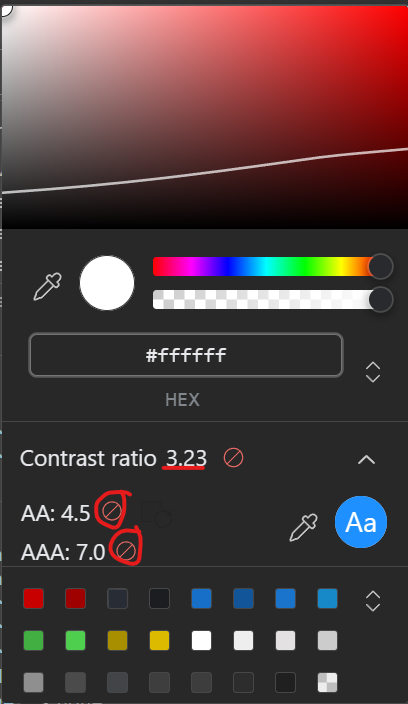This screenshot has height=704, width=408.
Task: Select the bright red swatch
Action: tap(34, 598)
